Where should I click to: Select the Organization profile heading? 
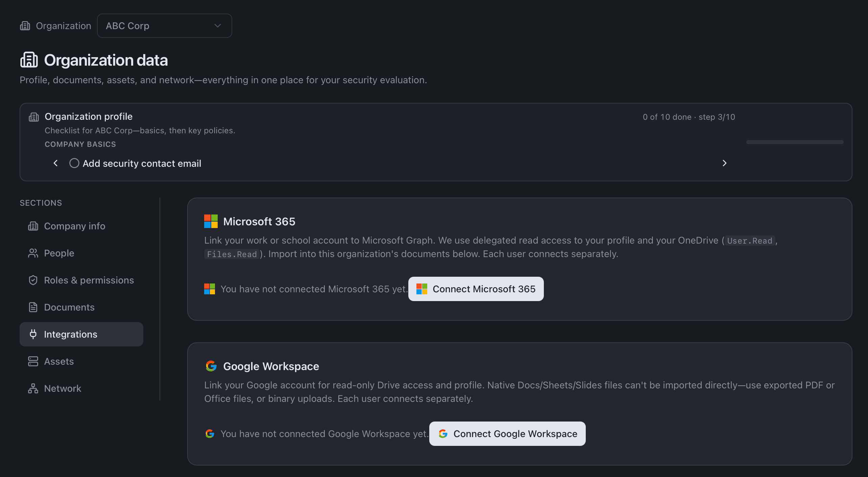click(88, 116)
